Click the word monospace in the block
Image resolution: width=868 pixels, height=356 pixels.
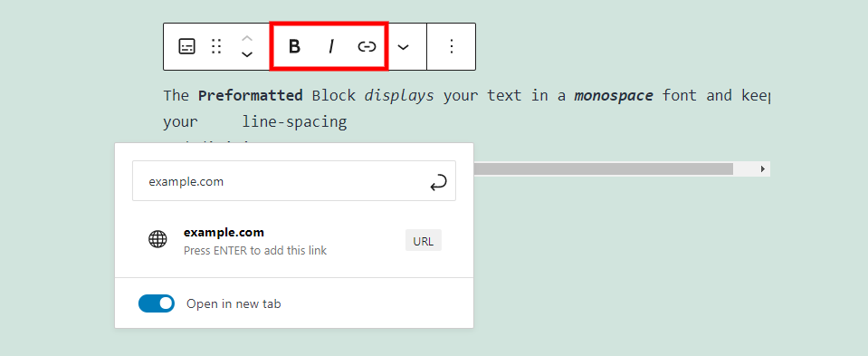[x=614, y=96]
